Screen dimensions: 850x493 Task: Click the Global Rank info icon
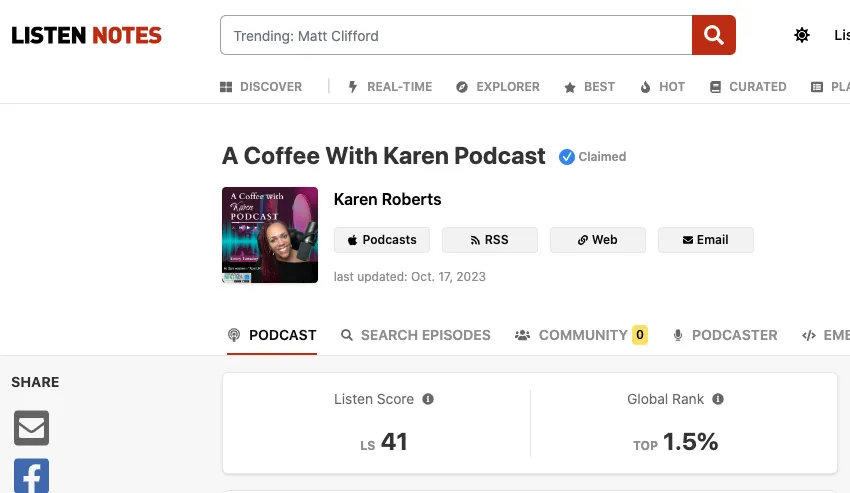(x=718, y=399)
